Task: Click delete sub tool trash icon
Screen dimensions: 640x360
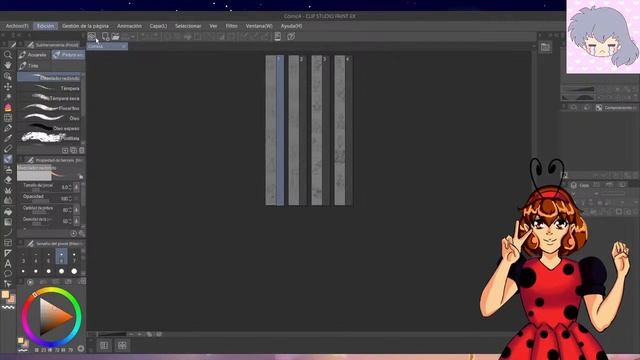Action: click(x=82, y=150)
